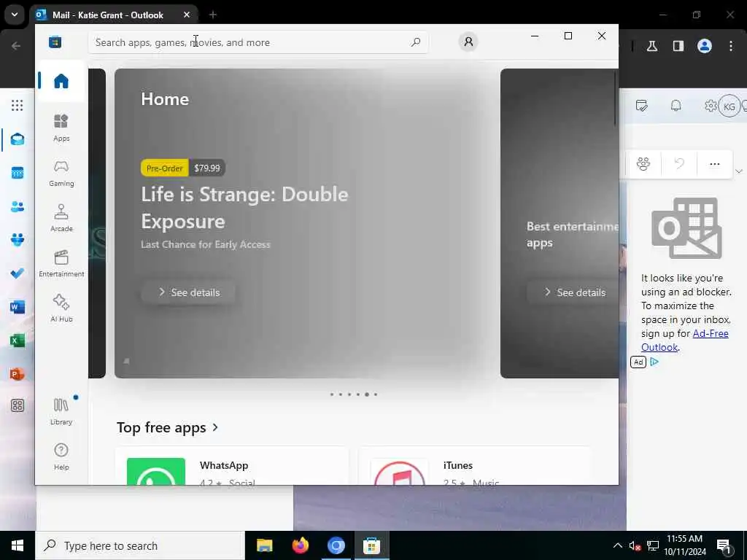This screenshot has width=747, height=560.
Task: Open Word from the Outlook sidebar
Action: [18, 307]
